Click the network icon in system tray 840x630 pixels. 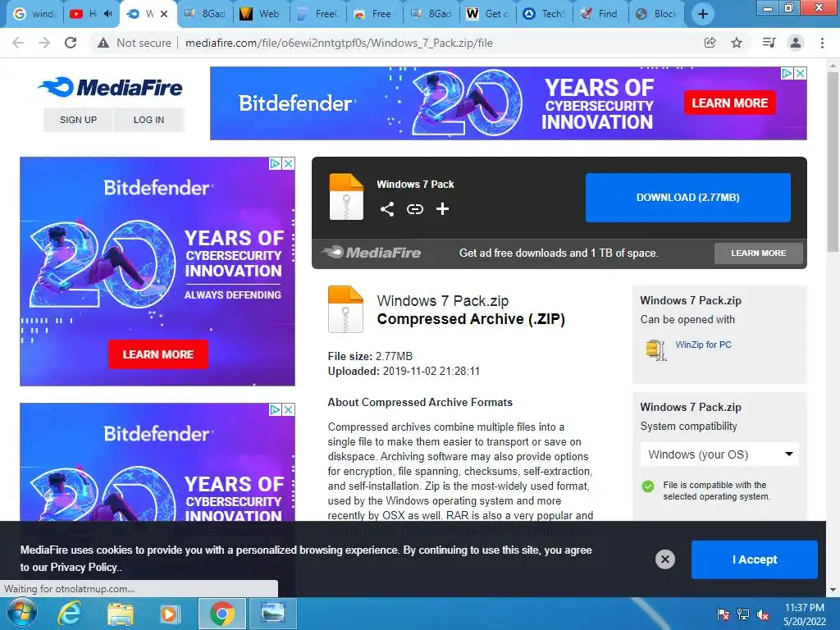point(743,614)
